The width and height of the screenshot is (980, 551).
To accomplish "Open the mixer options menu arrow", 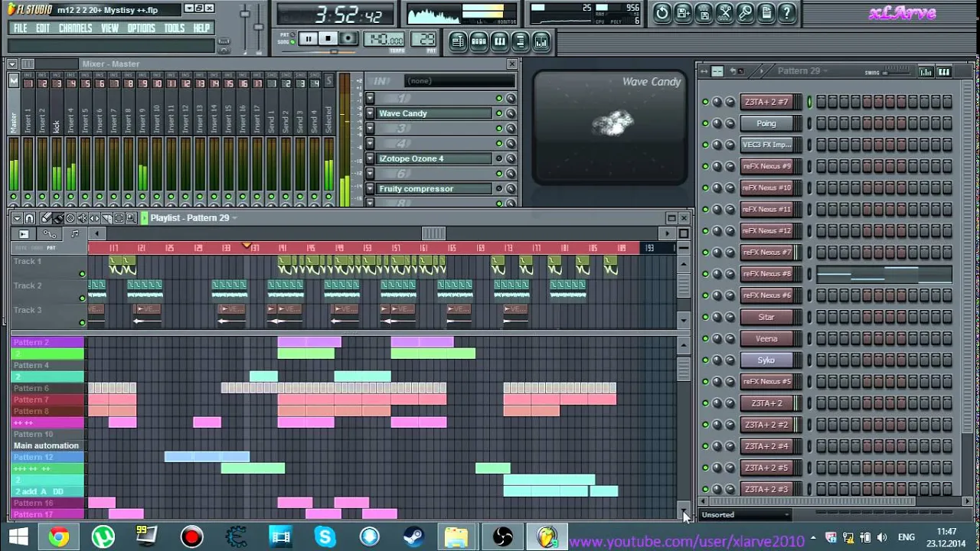I will (x=12, y=64).
